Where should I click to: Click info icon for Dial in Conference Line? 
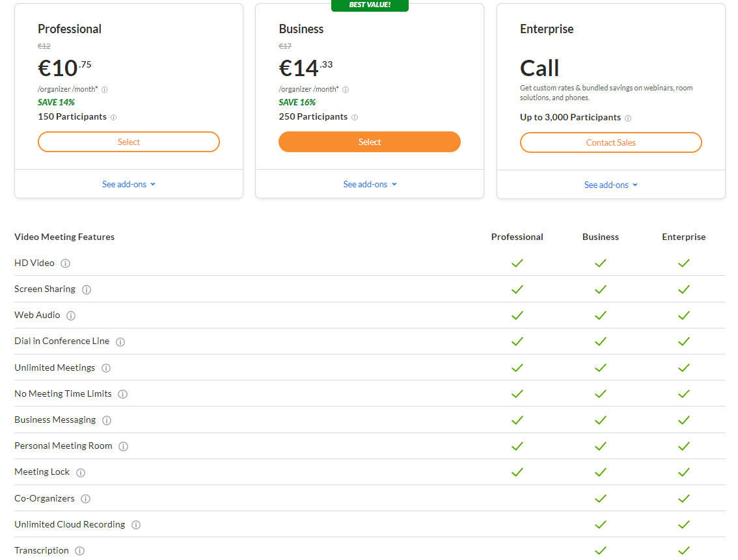[x=120, y=342]
